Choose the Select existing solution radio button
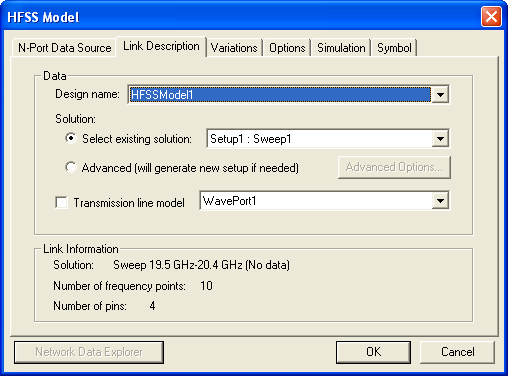The width and height of the screenshot is (508, 376). click(x=71, y=138)
